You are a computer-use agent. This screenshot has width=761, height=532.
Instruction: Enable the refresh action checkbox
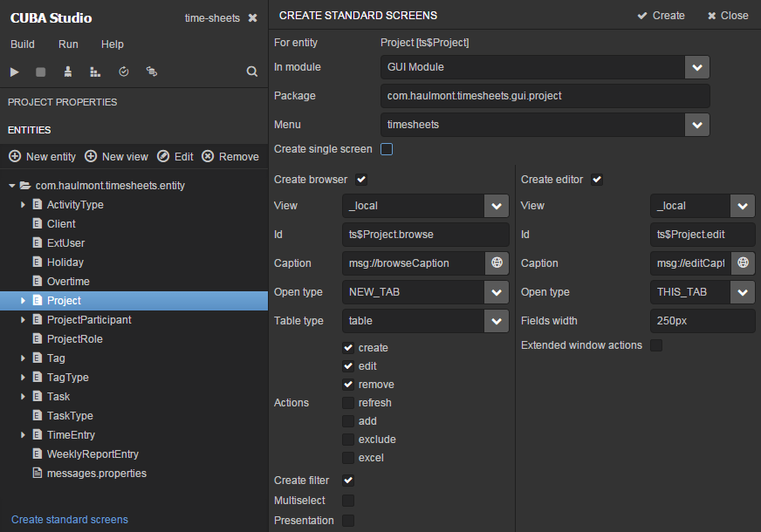click(348, 403)
